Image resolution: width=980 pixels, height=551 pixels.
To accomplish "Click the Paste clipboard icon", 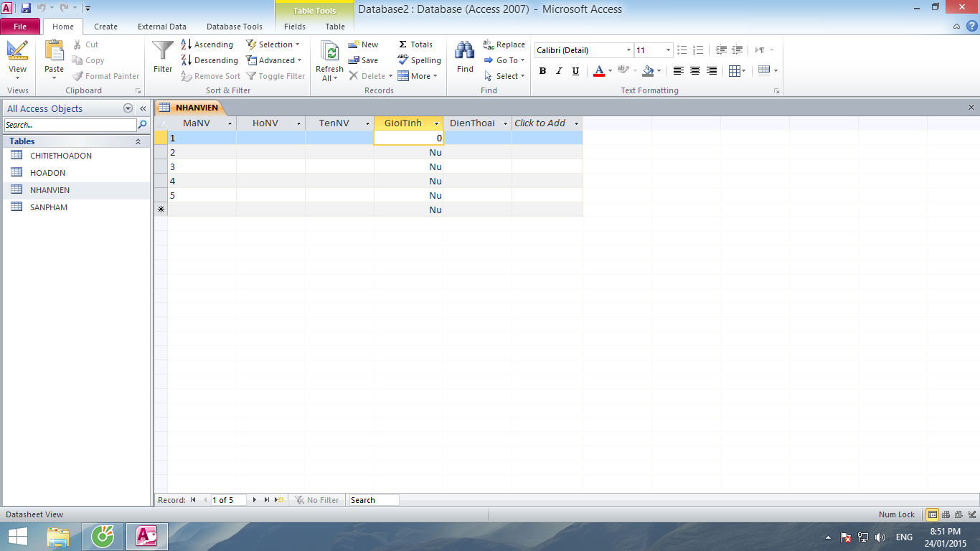I will click(x=55, y=52).
